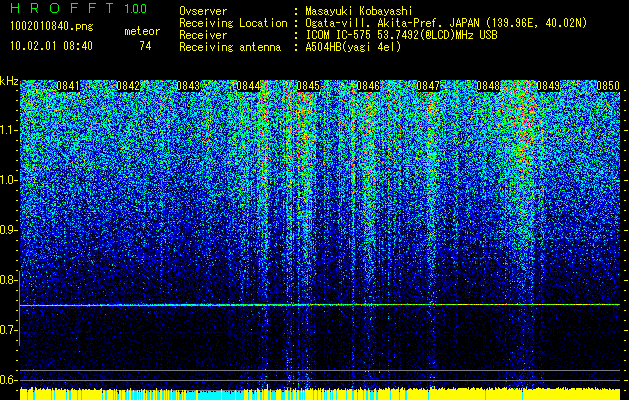
Task: Click the kHz axis unit label
Action: tap(9, 81)
